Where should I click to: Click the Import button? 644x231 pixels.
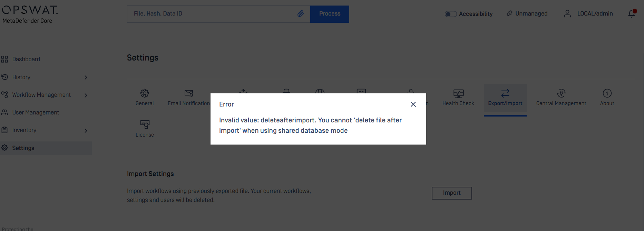coord(452,193)
